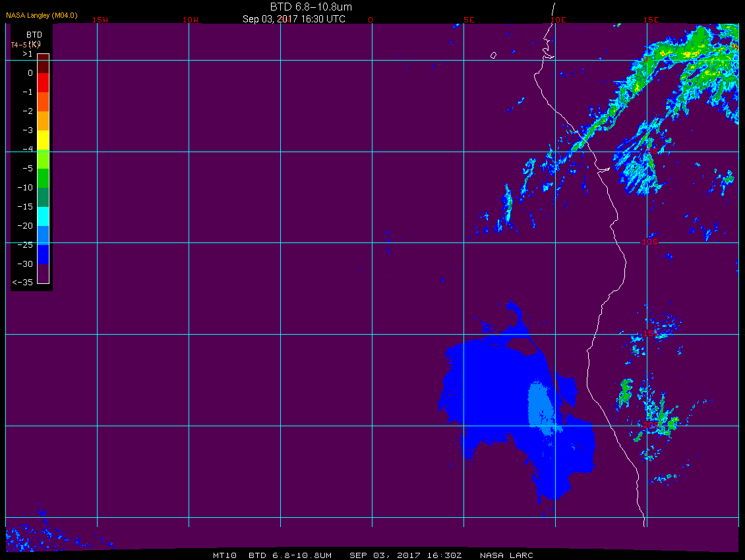This screenshot has height=560, width=745.
Task: Click the 10S latitude label
Action: tap(650, 242)
